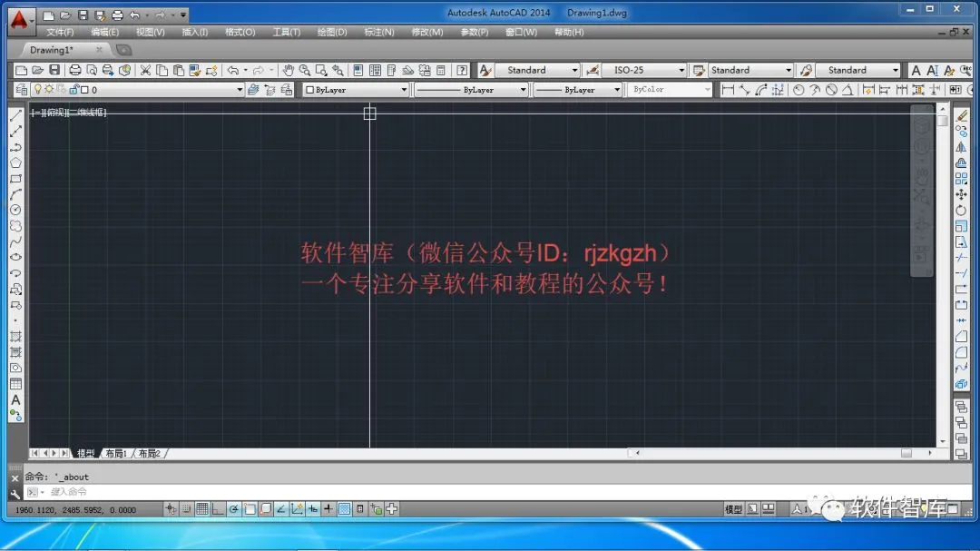Select the Pan hand tool

(288, 70)
